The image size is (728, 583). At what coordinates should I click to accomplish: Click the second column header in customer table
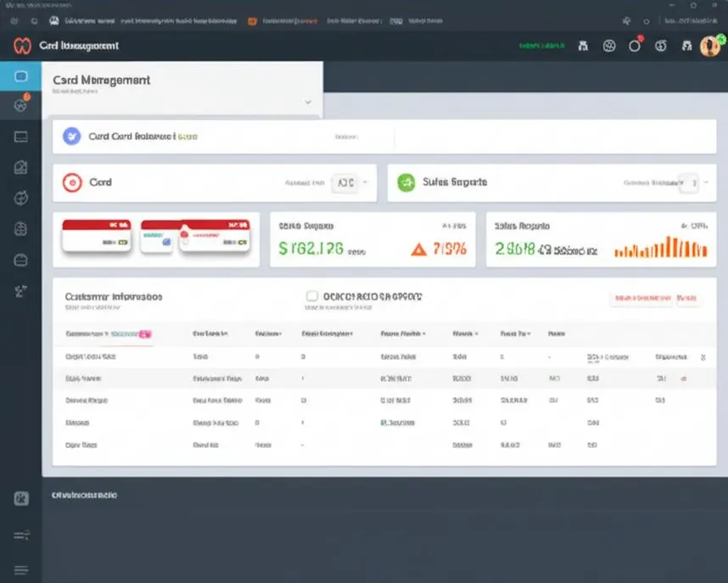(210, 334)
